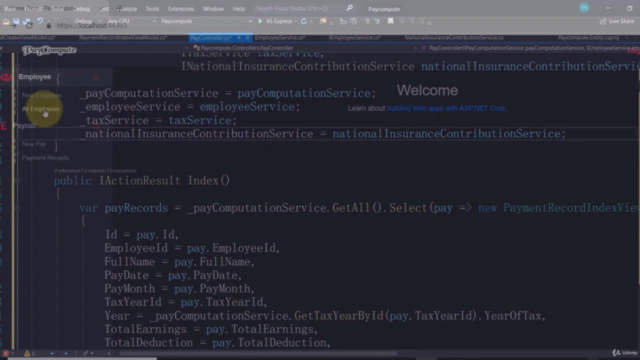Click the Welcome heading text
The width and height of the screenshot is (640, 360).
[427, 90]
